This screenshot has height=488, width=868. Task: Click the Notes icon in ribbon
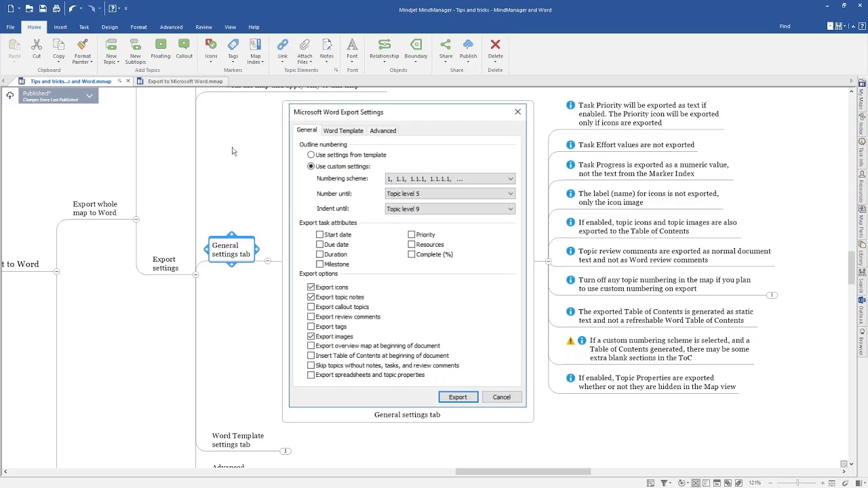point(327,45)
